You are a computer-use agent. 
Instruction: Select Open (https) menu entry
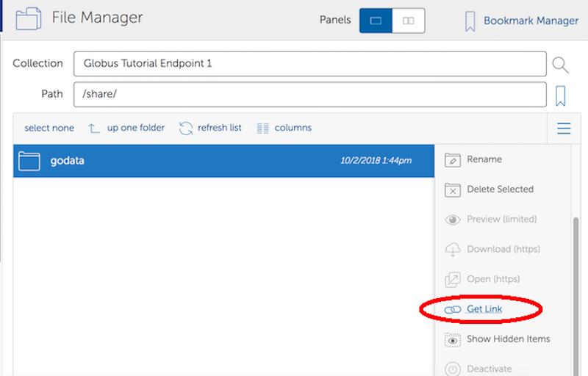493,279
